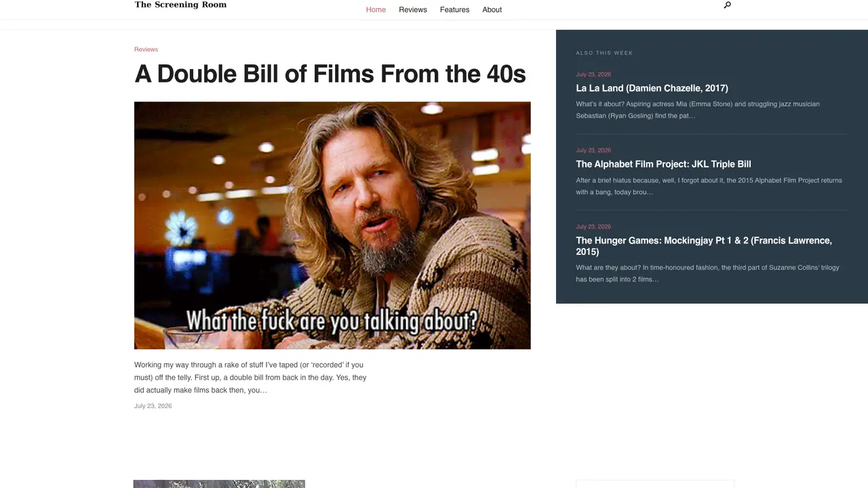The height and width of the screenshot is (488, 868).
Task: Click the date under the featured excerpt
Action: click(x=153, y=406)
